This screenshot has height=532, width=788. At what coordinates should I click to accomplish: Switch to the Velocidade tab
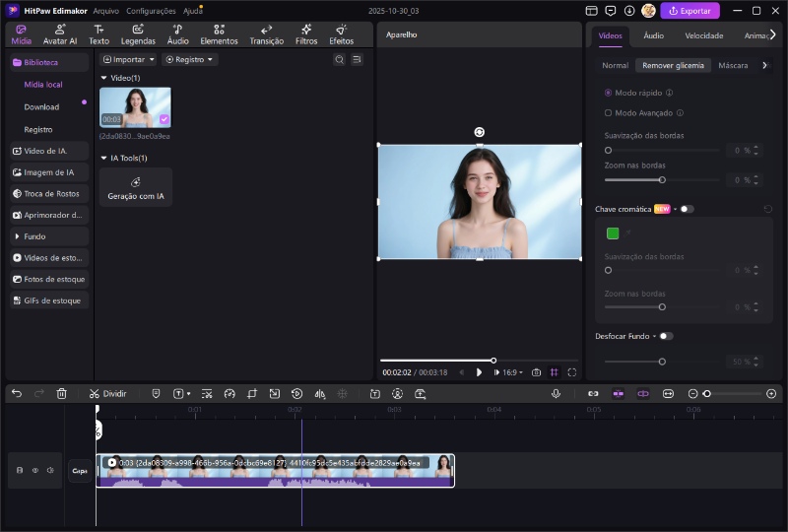point(703,35)
